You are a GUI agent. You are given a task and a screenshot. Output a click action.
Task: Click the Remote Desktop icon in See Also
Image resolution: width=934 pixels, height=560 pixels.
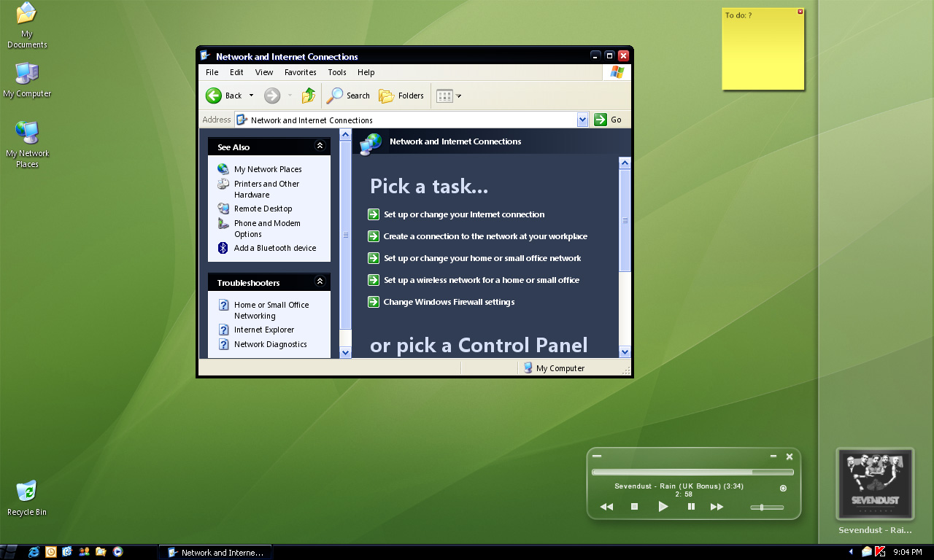pyautogui.click(x=223, y=209)
